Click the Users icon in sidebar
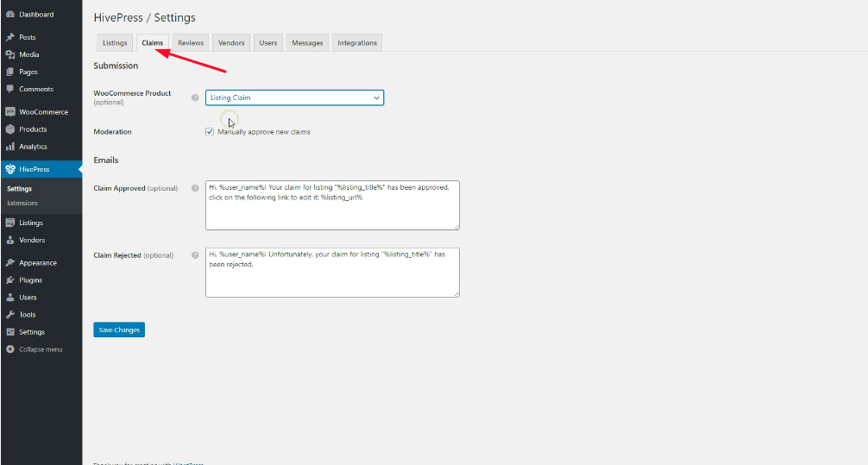868x465 pixels. point(10,298)
